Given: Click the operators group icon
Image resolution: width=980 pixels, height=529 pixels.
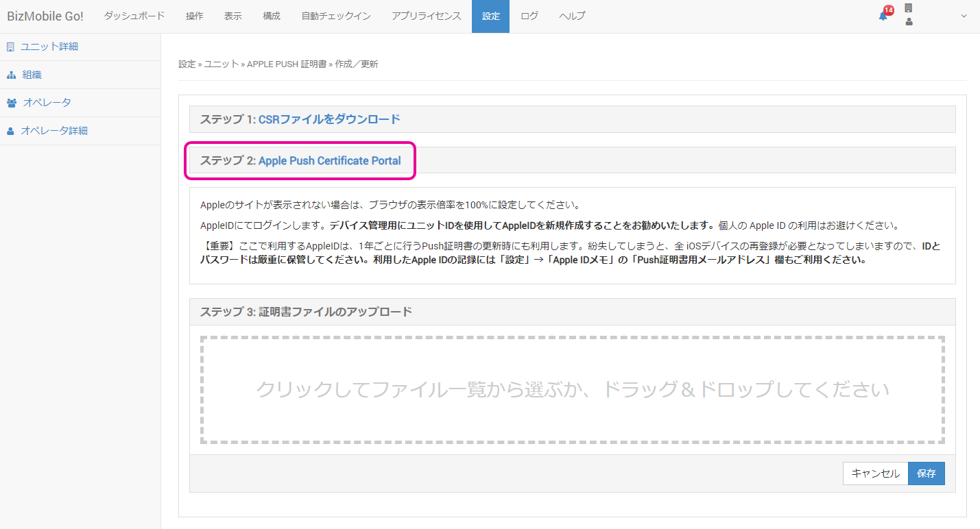Looking at the screenshot, I should [12, 103].
